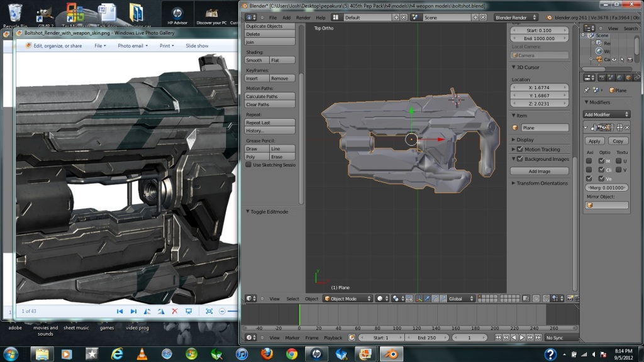Click the red delete X in Photo Gallery
The image size is (644, 362).
(x=175, y=311)
